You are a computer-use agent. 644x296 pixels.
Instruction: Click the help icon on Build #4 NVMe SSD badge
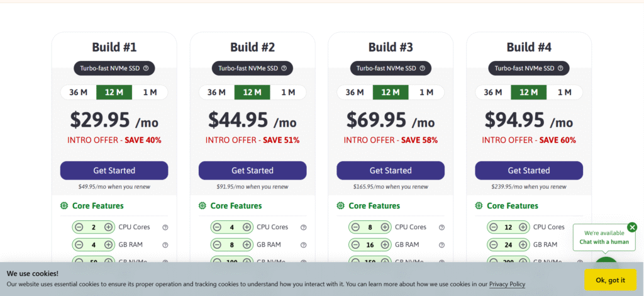tap(561, 68)
